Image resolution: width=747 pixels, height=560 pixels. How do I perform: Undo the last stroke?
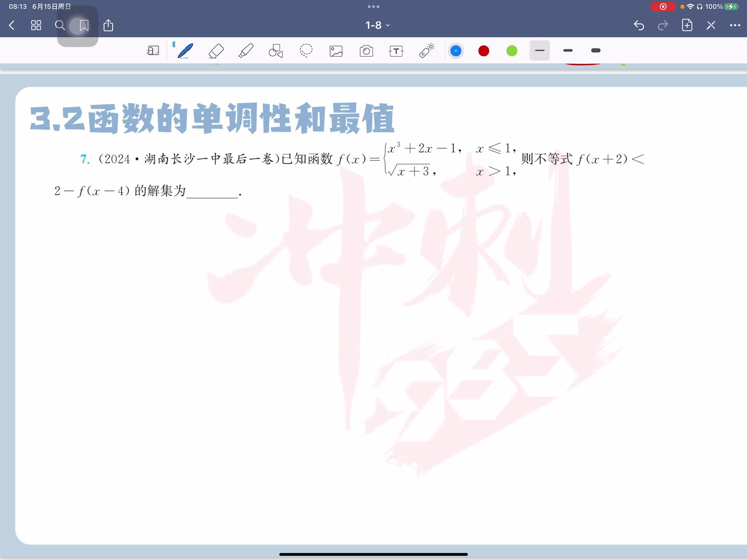[639, 25]
